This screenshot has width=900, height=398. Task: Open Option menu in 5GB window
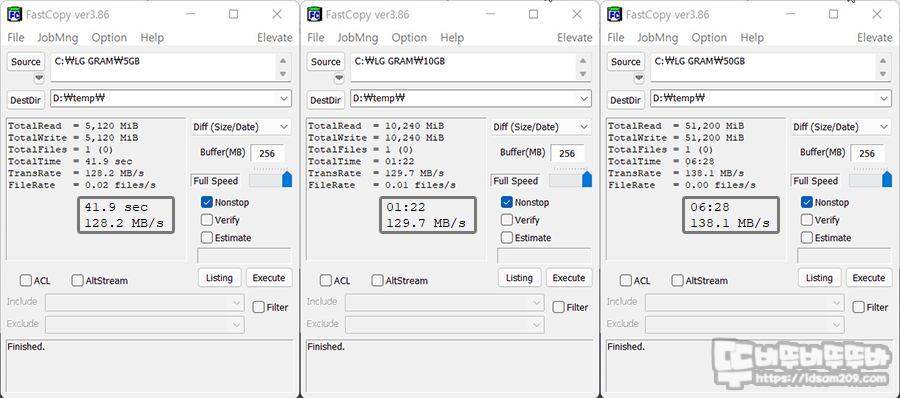[109, 37]
